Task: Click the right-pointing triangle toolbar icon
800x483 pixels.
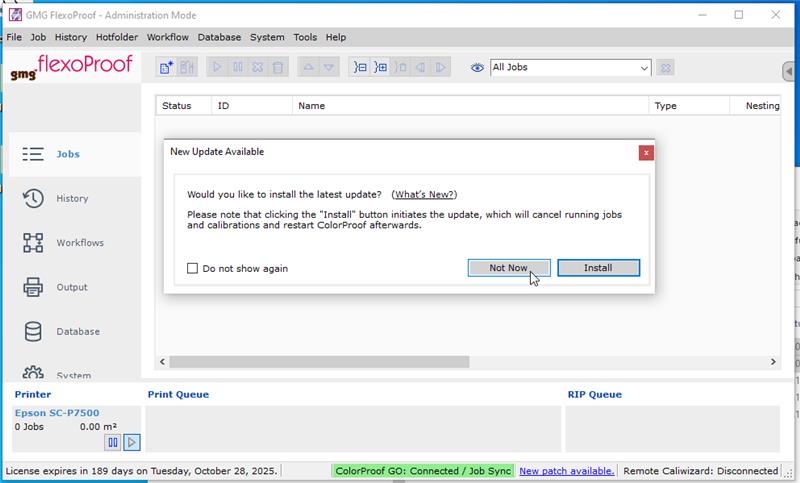Action: [440, 67]
